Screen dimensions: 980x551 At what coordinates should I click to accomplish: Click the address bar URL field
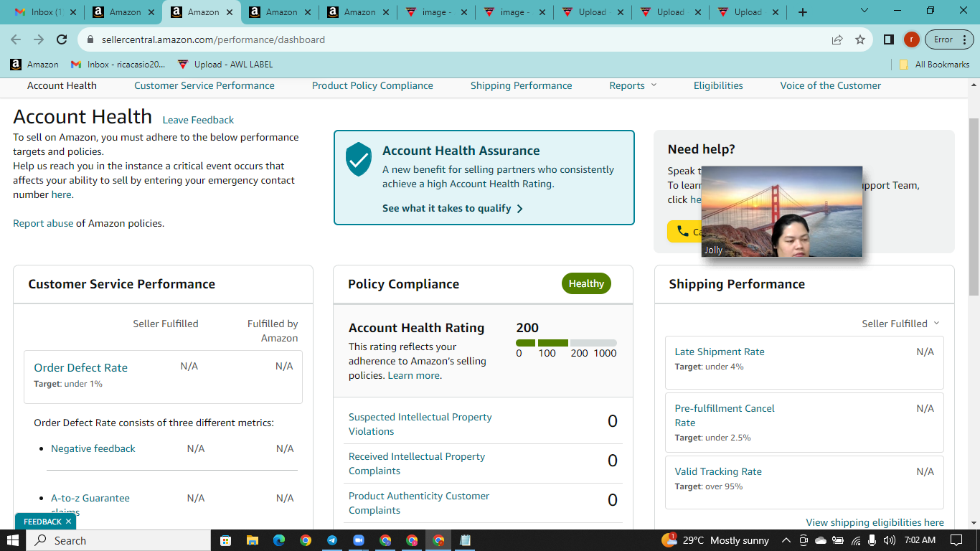pos(459,39)
